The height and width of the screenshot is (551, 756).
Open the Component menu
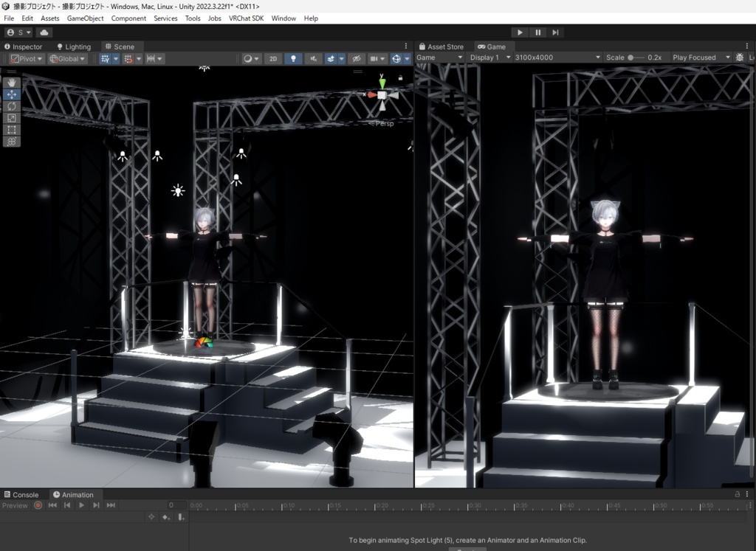(128, 18)
